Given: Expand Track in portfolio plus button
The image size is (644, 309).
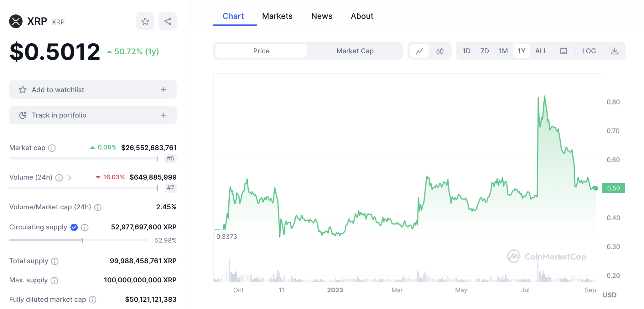Looking at the screenshot, I should point(163,115).
